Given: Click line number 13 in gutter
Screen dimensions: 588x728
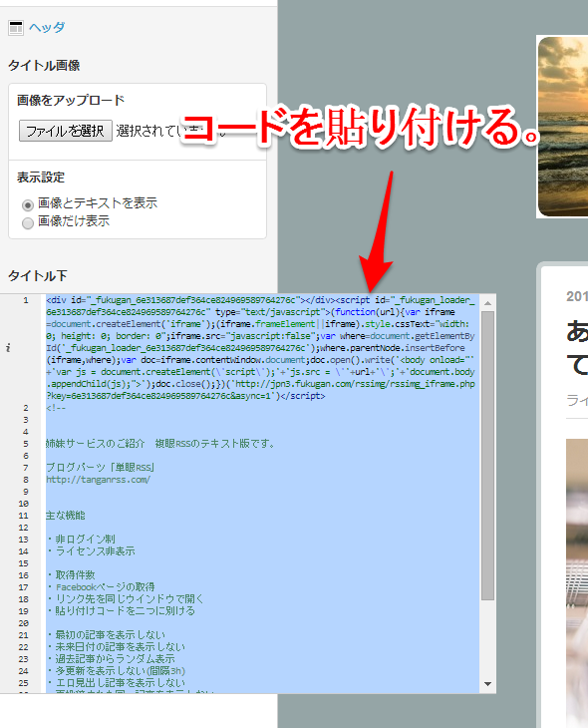Looking at the screenshot, I should tap(24, 540).
